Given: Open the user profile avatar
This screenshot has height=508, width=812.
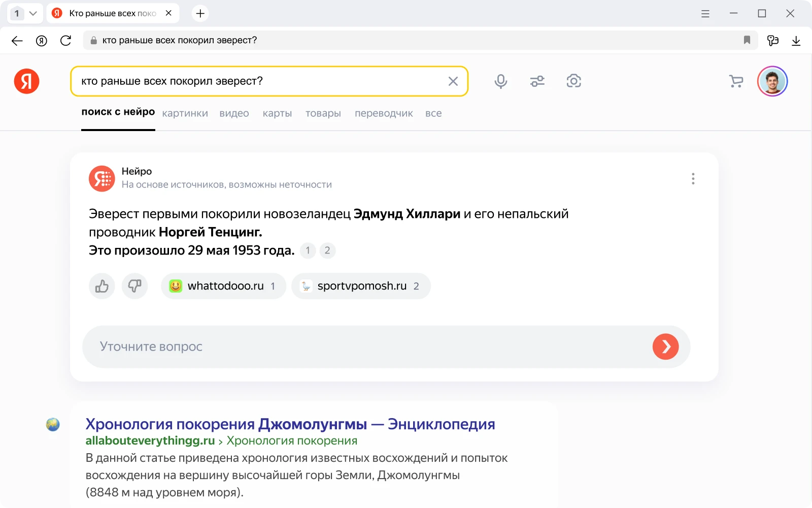Looking at the screenshot, I should [772, 81].
